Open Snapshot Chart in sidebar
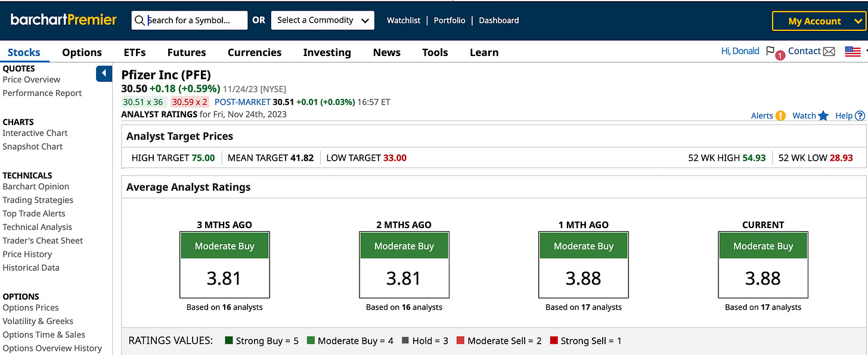This screenshot has width=868, height=355. 33,147
